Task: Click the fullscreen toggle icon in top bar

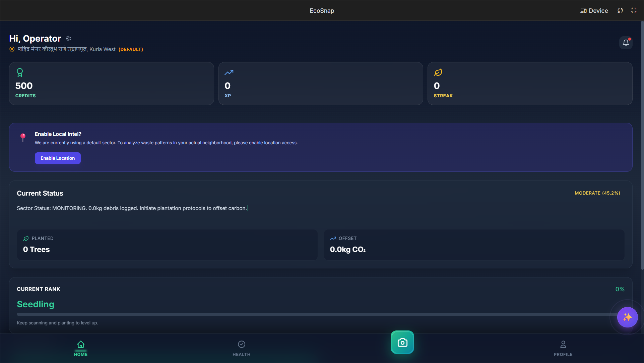Action: click(634, 10)
